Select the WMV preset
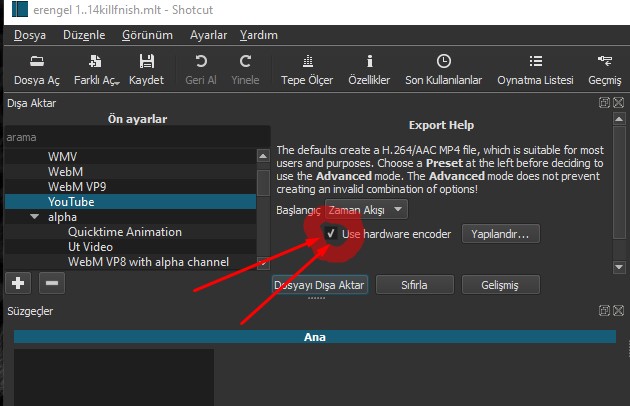The width and height of the screenshot is (630, 406). [130, 156]
